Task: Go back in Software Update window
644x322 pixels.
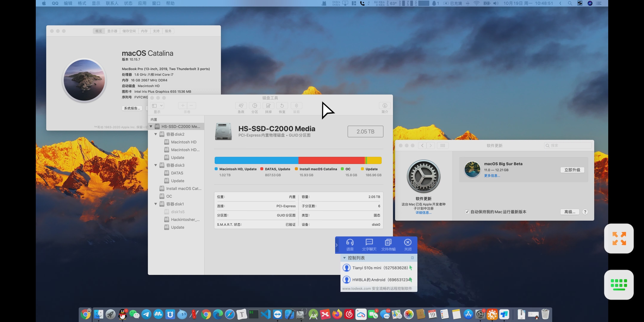Action: pos(422,145)
